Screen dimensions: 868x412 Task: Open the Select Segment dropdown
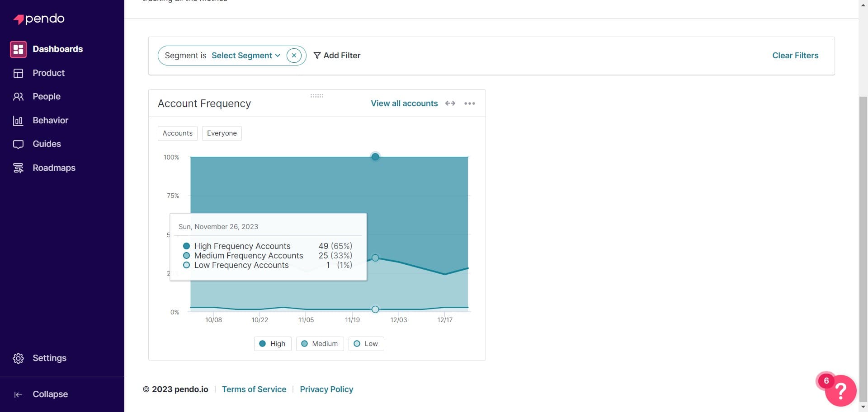[x=245, y=55]
